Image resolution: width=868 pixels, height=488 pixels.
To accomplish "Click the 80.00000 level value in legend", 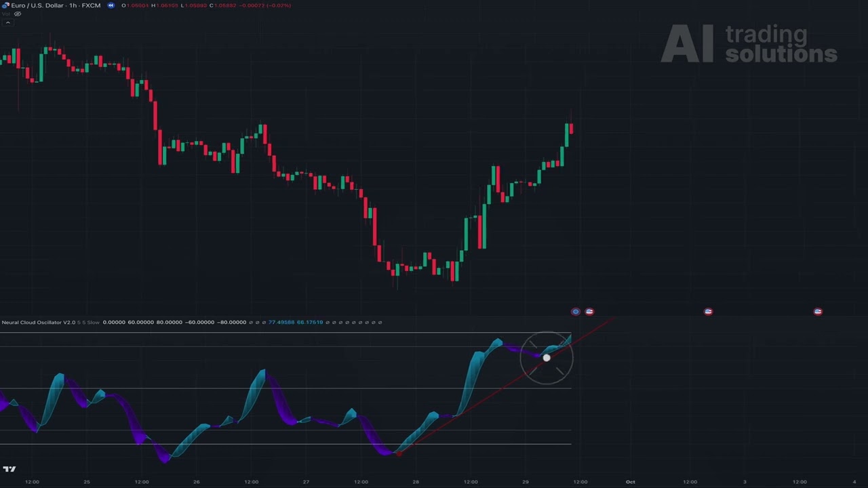I will pos(170,322).
